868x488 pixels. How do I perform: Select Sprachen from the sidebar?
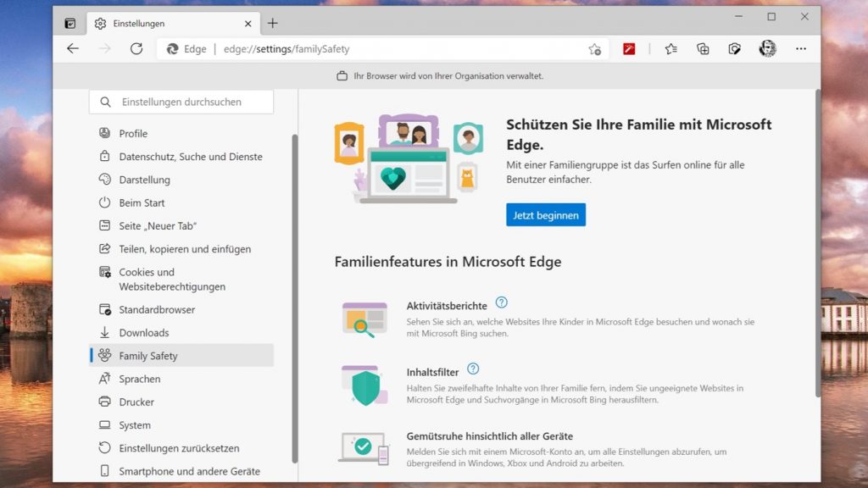[141, 379]
